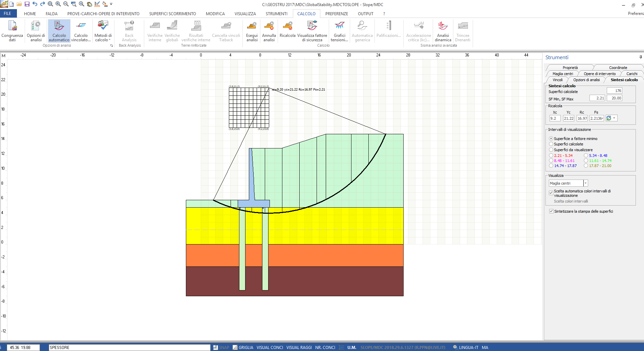Image resolution: width=644 pixels, height=351 pixels.
Task: Choose the 8.48 - 11.61 interval
Action: [562, 161]
